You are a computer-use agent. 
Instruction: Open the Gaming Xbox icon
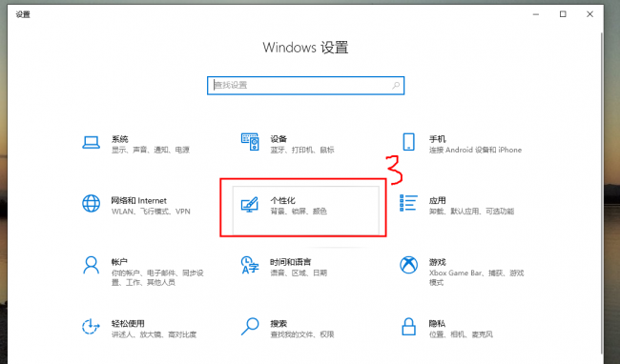pyautogui.click(x=408, y=265)
